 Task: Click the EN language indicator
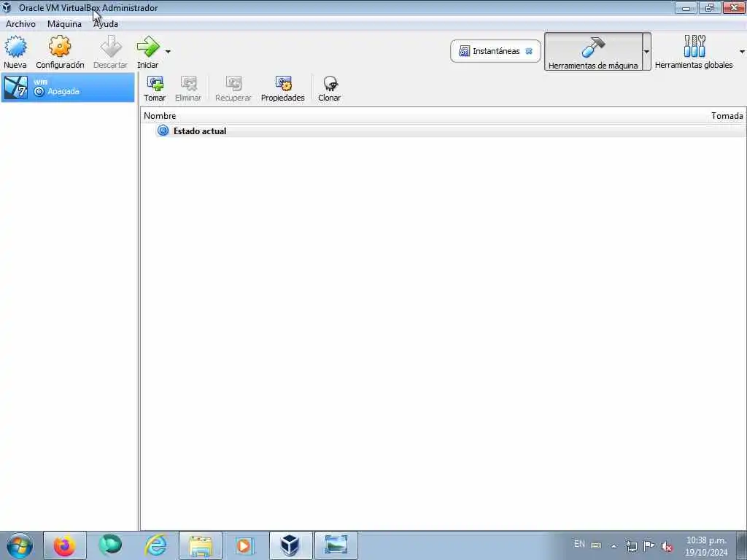579,544
